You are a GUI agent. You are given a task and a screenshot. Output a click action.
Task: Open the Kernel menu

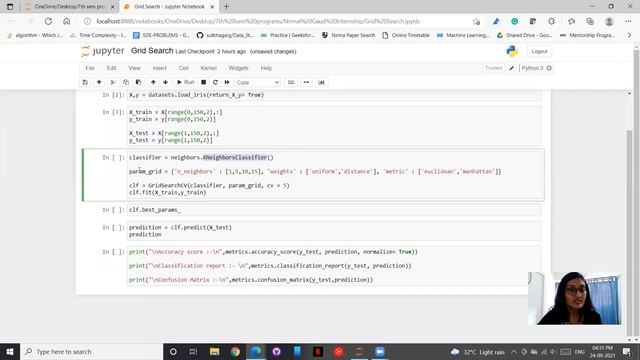(x=209, y=68)
